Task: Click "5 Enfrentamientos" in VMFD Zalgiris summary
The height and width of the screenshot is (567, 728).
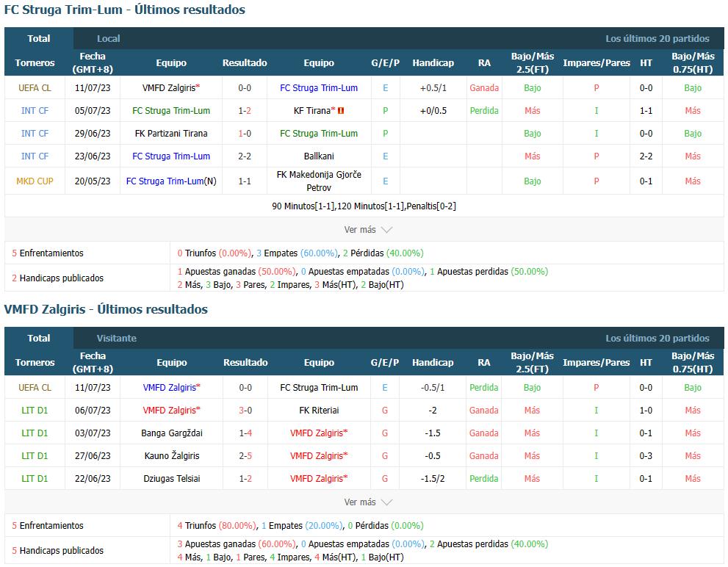Action: point(48,526)
